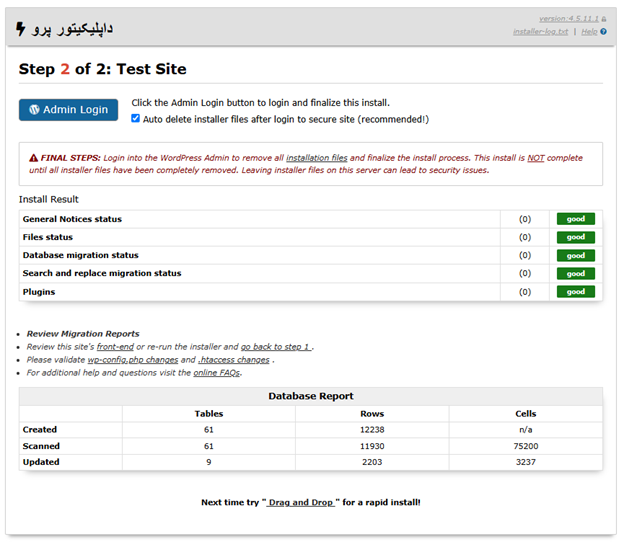Click (0) count in Plugins row
The width and height of the screenshot is (624, 542).
coord(525,292)
